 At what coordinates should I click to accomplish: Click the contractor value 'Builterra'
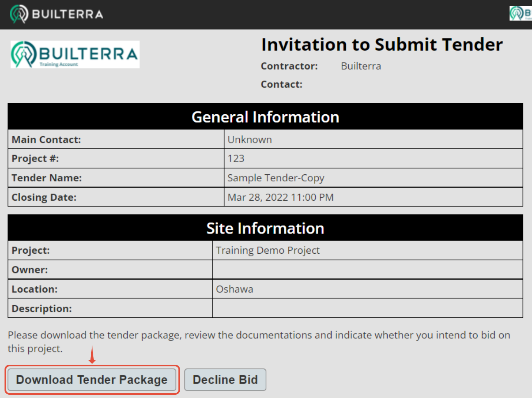(x=361, y=66)
